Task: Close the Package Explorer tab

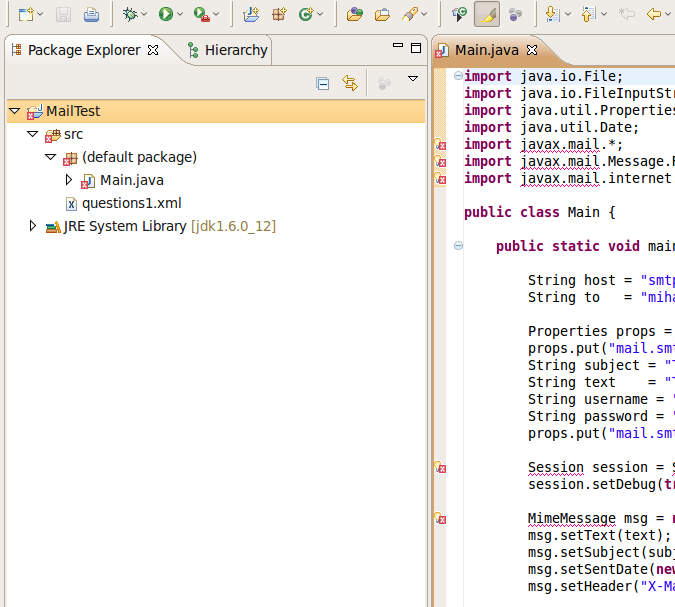Action: pos(153,50)
